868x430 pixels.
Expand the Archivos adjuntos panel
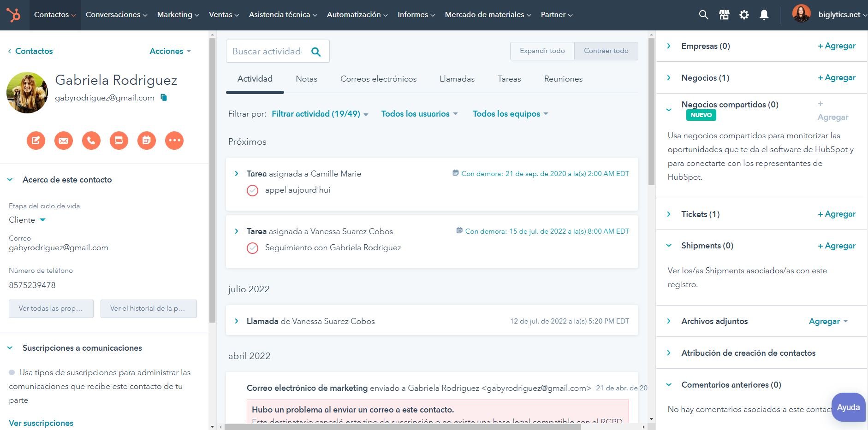[x=669, y=321]
